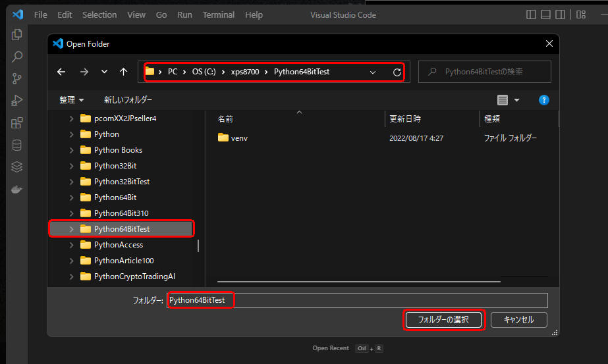Click the help question mark icon
This screenshot has width=608, height=364.
click(543, 100)
